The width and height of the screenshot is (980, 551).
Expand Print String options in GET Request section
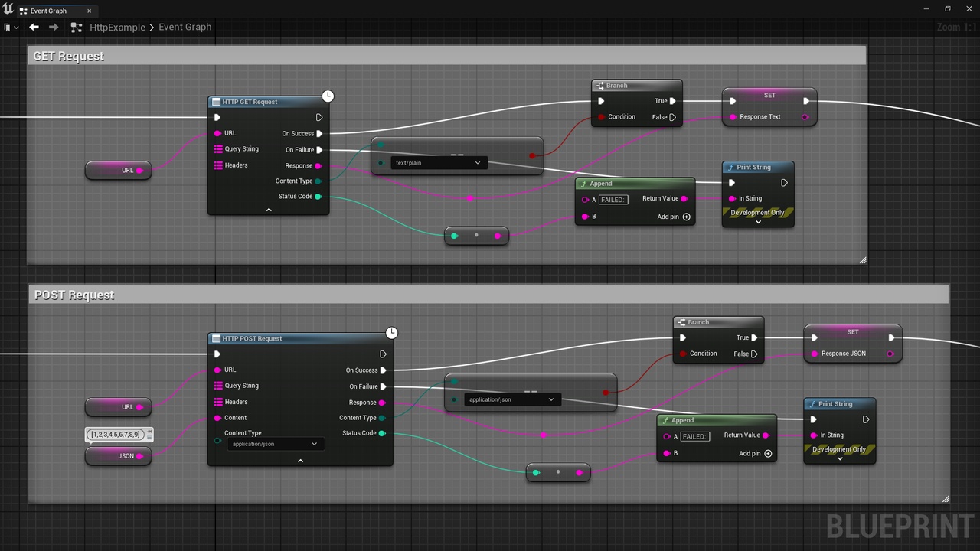(758, 222)
